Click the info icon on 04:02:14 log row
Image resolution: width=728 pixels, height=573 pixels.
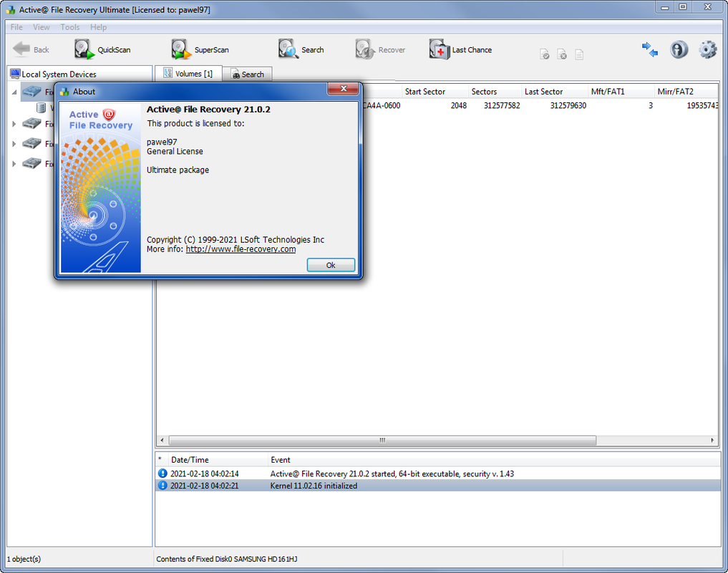(162, 473)
